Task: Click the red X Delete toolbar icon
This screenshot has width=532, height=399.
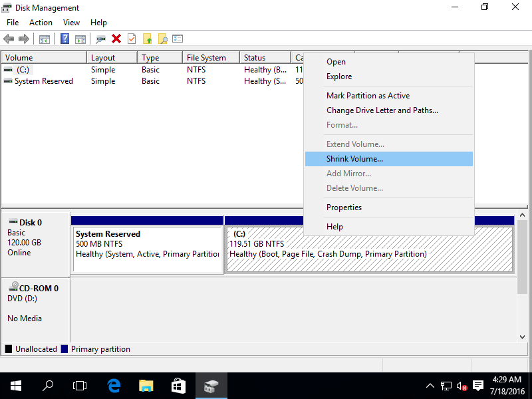Action: [116, 39]
